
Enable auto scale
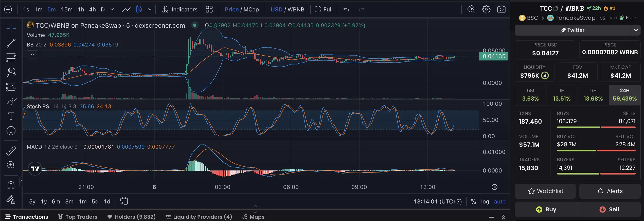coord(500,201)
